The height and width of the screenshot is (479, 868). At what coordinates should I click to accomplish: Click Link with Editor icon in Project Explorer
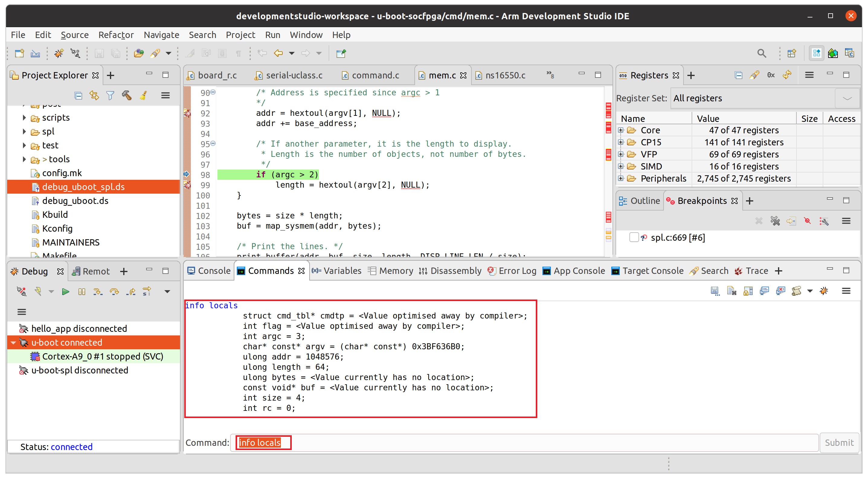(x=94, y=96)
